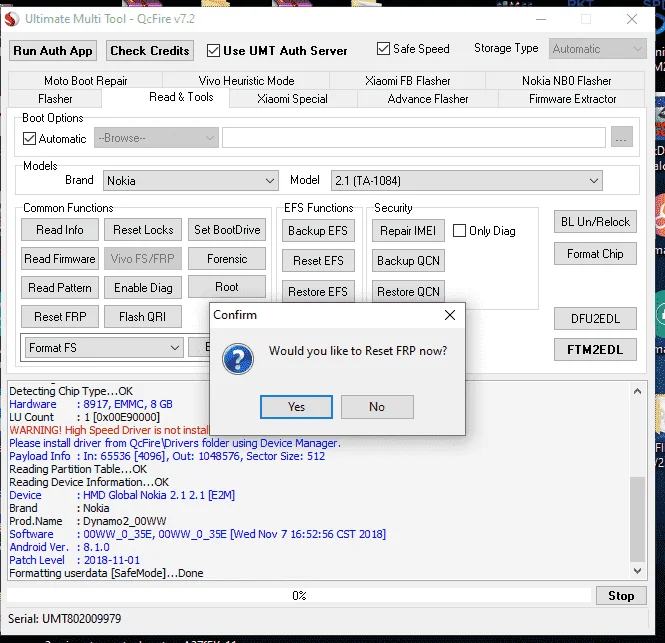Click the 'Android Ver. : 8.1.0' log line
Viewport: 665px width, 643px height.
(59, 547)
